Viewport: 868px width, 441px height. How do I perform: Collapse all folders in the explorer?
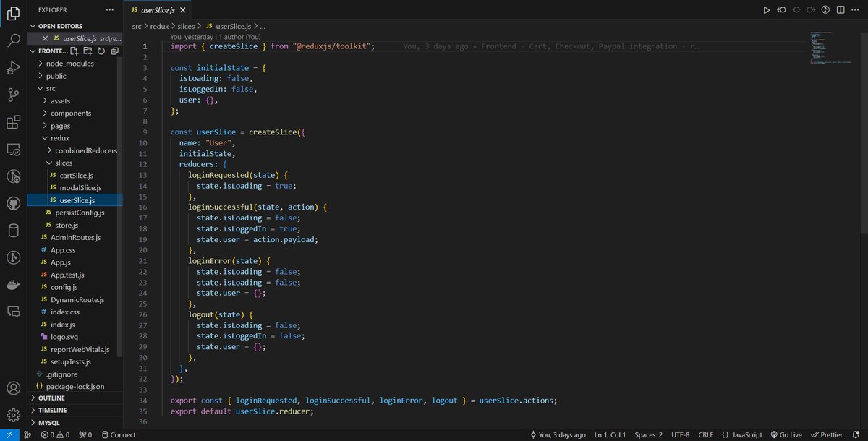[x=114, y=51]
